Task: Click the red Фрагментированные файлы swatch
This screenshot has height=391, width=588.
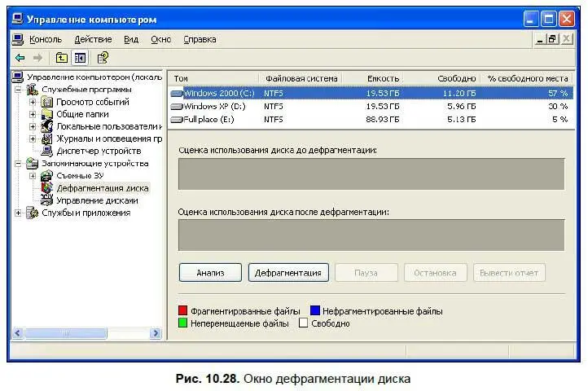Action: [182, 310]
